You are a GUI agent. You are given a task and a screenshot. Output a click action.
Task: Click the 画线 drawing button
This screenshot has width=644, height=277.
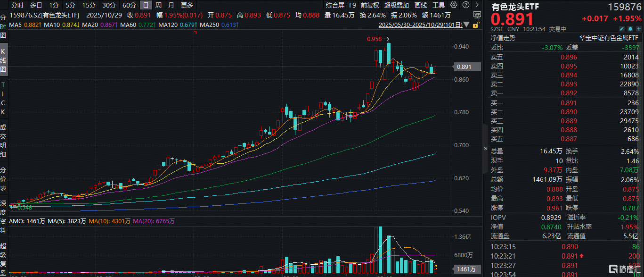(421, 5)
